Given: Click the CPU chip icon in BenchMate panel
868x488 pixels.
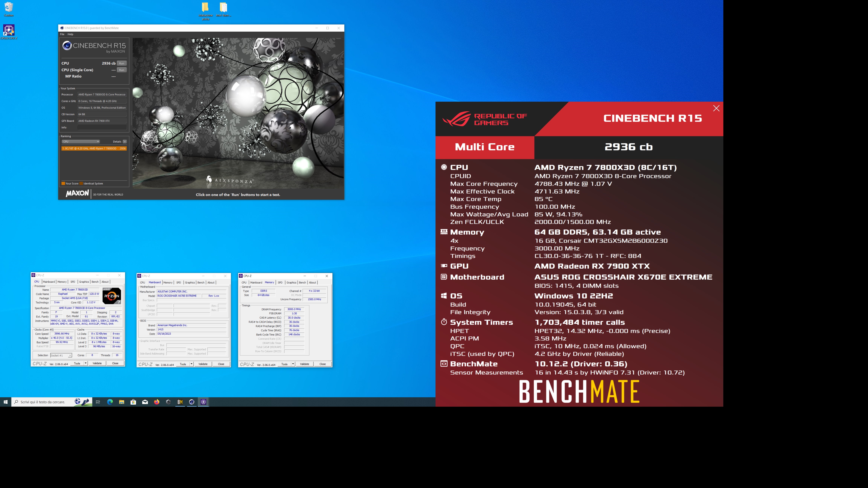Looking at the screenshot, I should tap(444, 167).
